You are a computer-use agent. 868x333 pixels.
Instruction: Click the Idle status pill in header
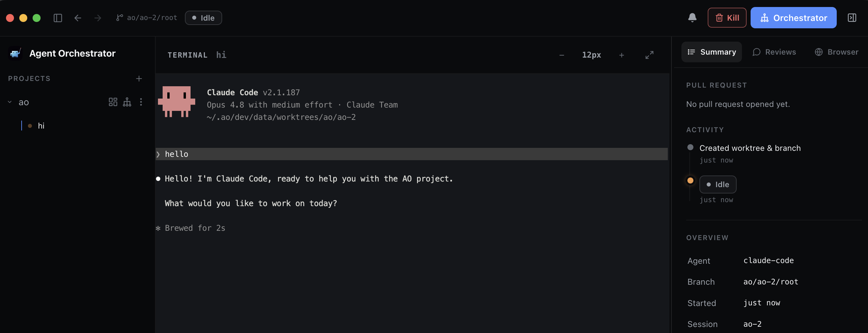point(203,18)
